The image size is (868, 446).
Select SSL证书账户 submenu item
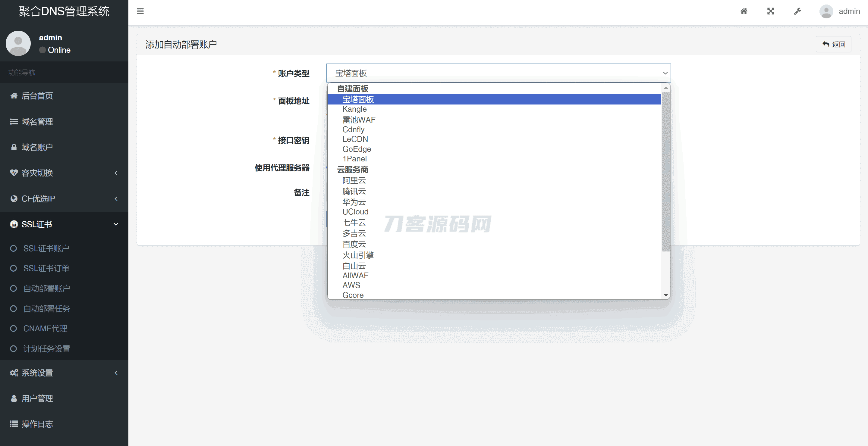tap(46, 248)
